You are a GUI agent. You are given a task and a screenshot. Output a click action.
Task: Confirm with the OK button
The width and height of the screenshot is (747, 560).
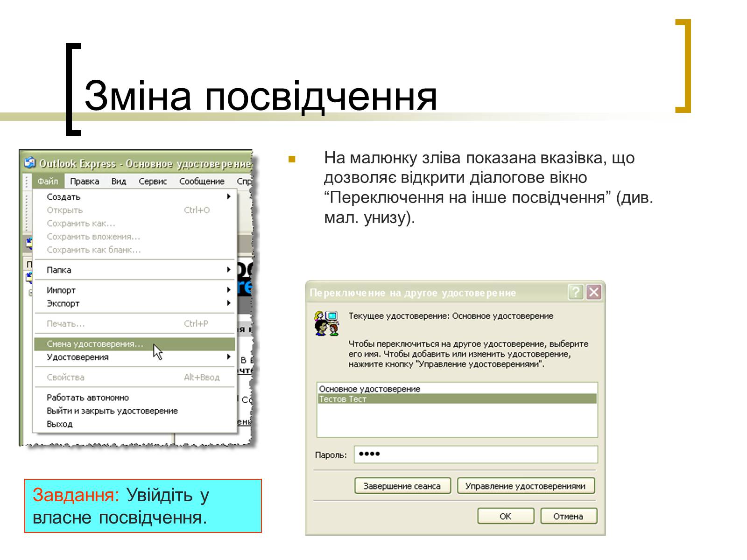click(x=506, y=516)
